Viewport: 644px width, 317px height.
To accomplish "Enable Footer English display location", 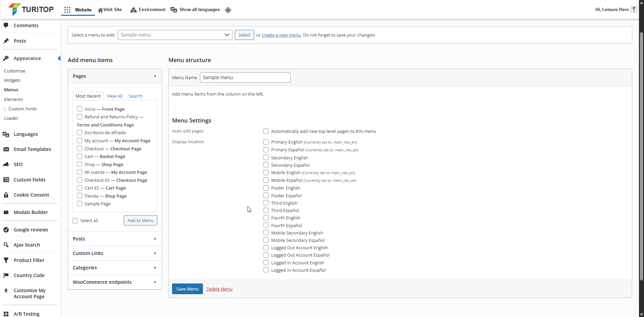I will [x=266, y=188].
